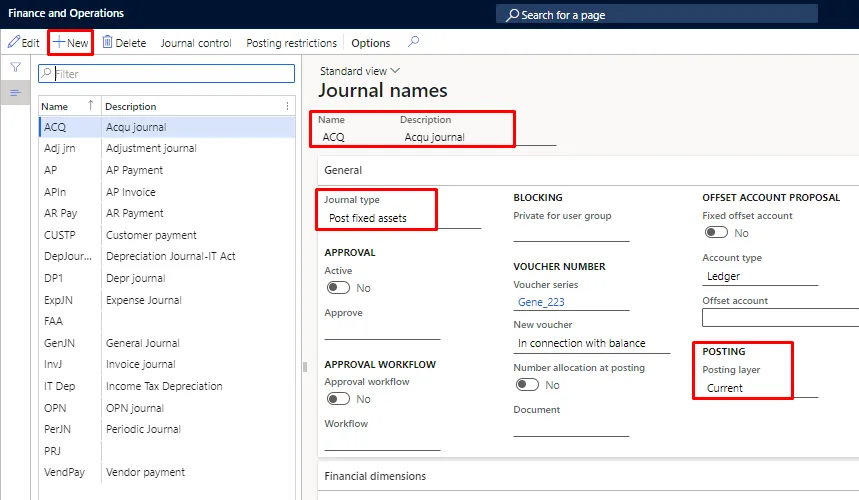
Task: Select the ExpJN row
Action: coord(167,300)
